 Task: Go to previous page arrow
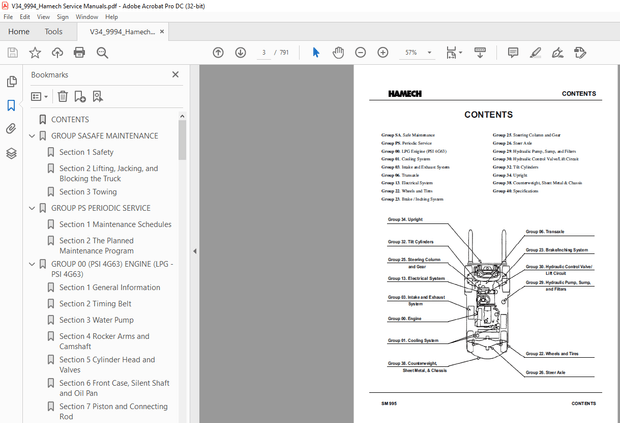[218, 53]
